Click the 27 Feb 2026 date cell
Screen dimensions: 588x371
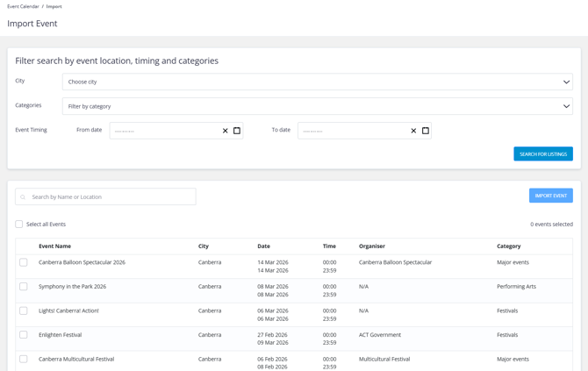coord(272,335)
